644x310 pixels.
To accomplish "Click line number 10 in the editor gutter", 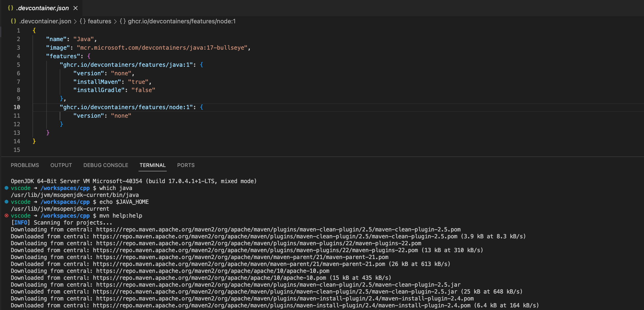I will pyautogui.click(x=17, y=107).
